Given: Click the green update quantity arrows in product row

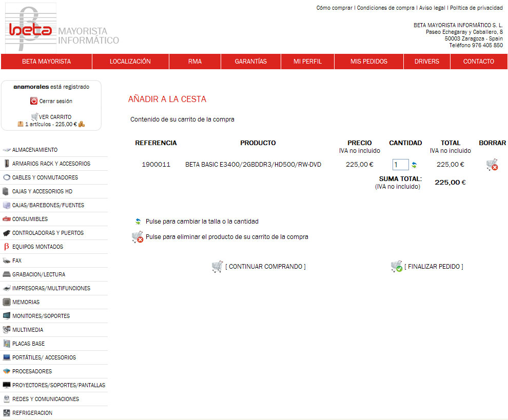Looking at the screenshot, I should click(x=414, y=165).
